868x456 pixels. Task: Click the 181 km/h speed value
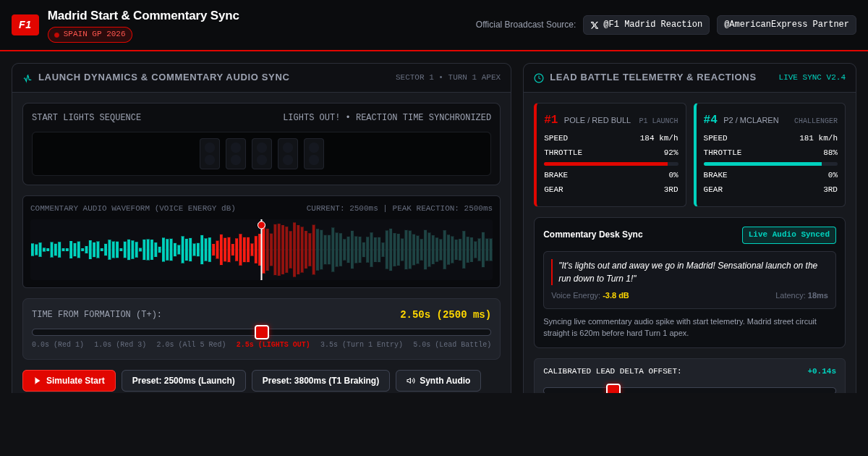tap(818, 138)
